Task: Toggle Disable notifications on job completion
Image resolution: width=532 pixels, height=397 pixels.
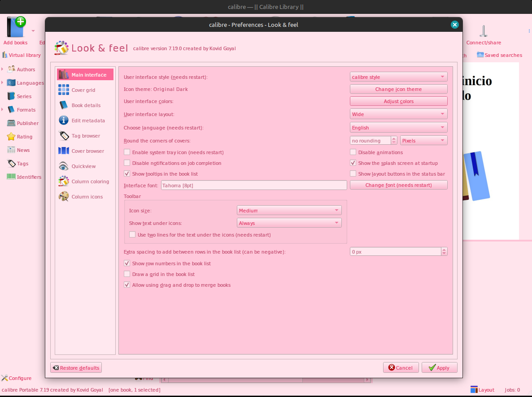Action: pyautogui.click(x=127, y=163)
